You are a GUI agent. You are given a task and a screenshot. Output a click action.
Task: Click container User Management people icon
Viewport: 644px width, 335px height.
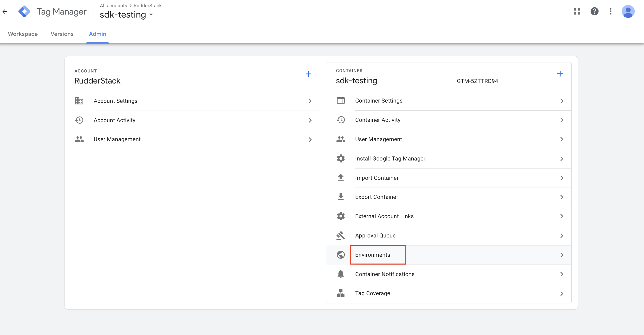click(341, 139)
